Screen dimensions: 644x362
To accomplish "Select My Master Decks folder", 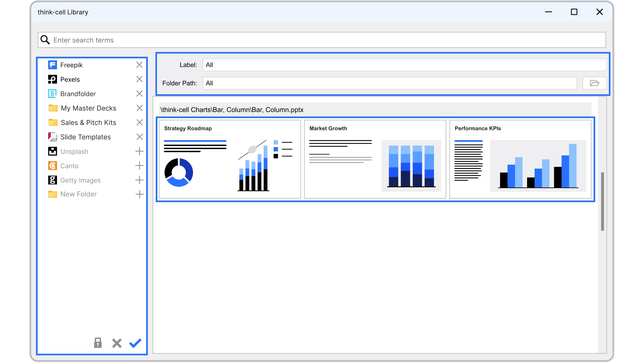I will (x=88, y=108).
